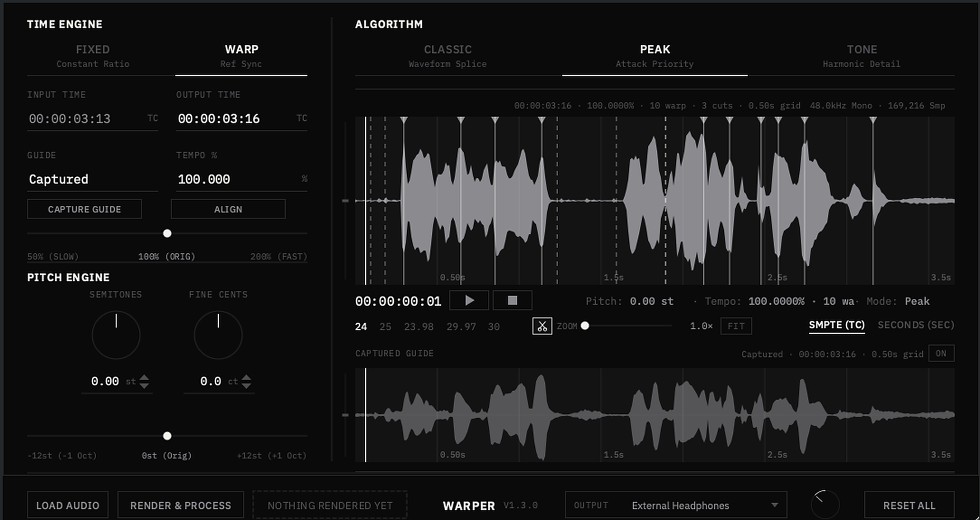Click the Mode: Peak status text
980x520 pixels.
[898, 302]
